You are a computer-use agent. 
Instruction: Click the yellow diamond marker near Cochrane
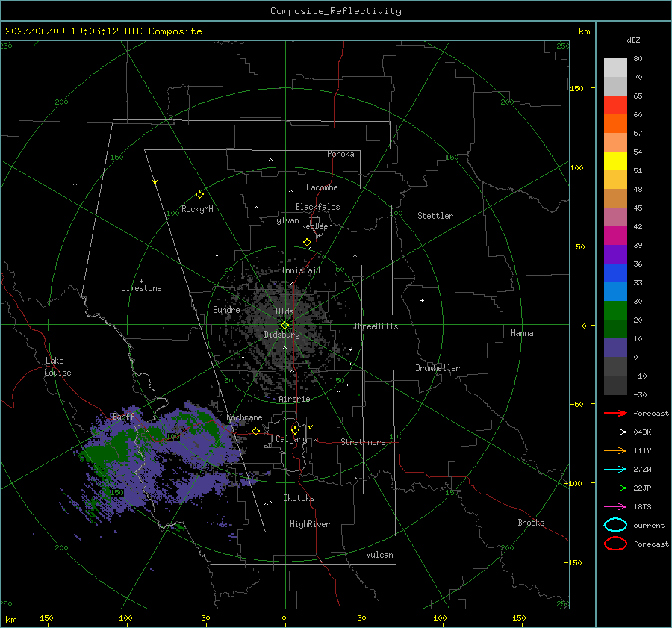pos(255,431)
